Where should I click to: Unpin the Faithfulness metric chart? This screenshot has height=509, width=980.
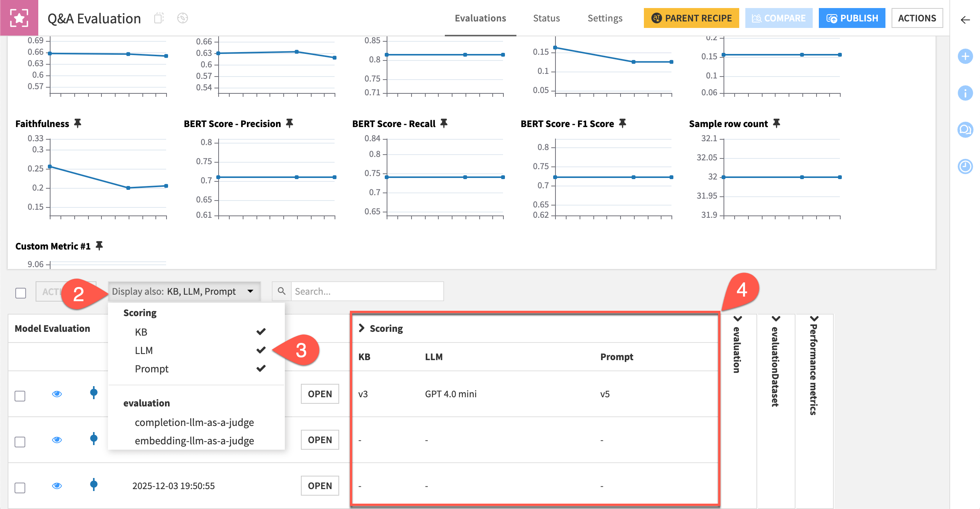[78, 122]
